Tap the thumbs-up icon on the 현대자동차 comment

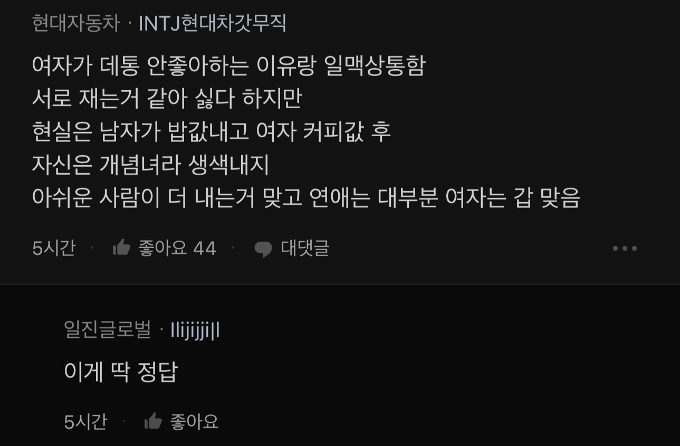click(122, 247)
